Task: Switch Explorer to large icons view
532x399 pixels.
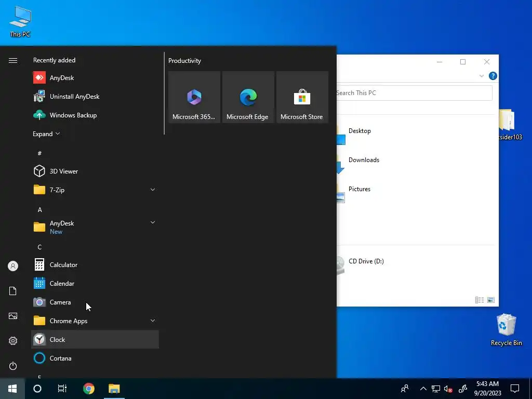Action: 491,300
